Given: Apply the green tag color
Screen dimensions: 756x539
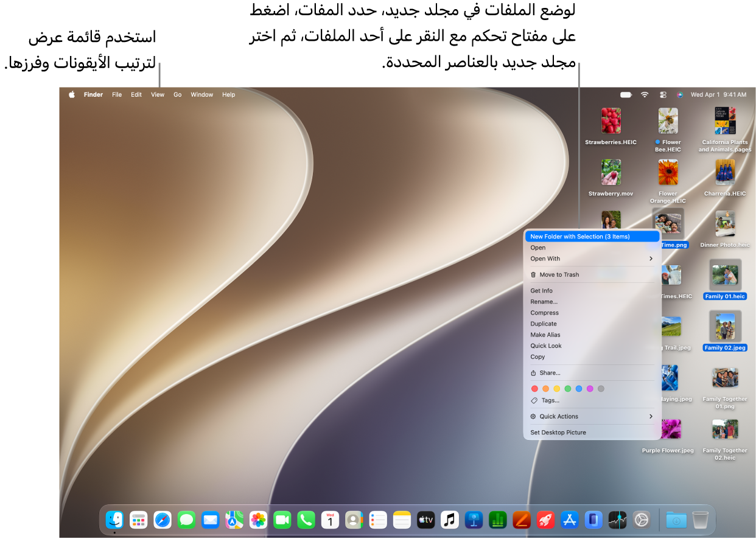Looking at the screenshot, I should 568,388.
